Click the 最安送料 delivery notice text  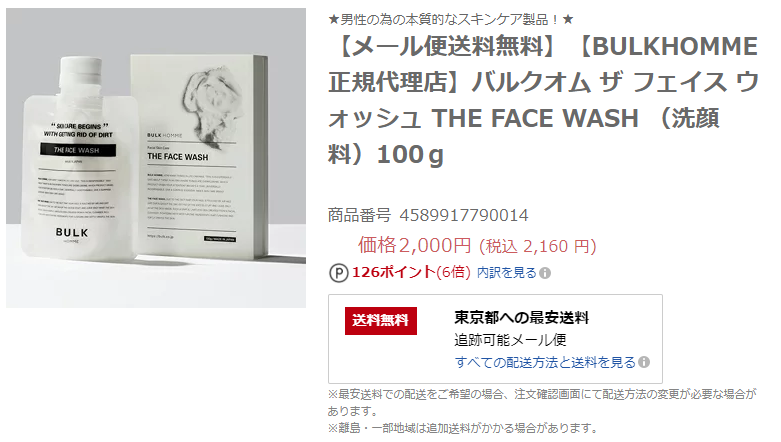(x=542, y=403)
